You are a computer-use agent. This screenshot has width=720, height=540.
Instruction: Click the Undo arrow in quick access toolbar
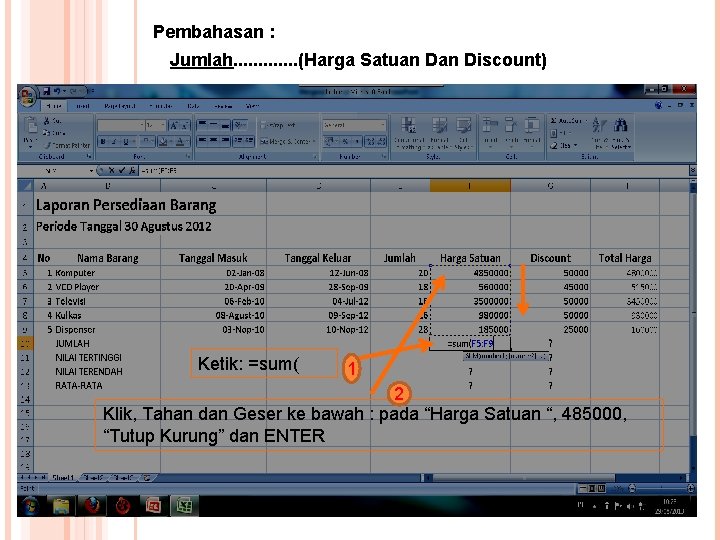pyautogui.click(x=57, y=91)
